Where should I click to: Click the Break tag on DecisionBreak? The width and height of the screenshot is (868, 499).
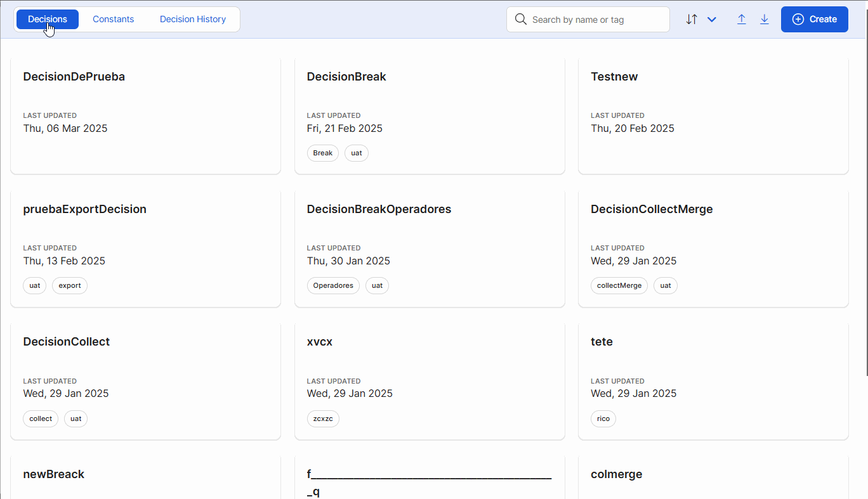(322, 153)
